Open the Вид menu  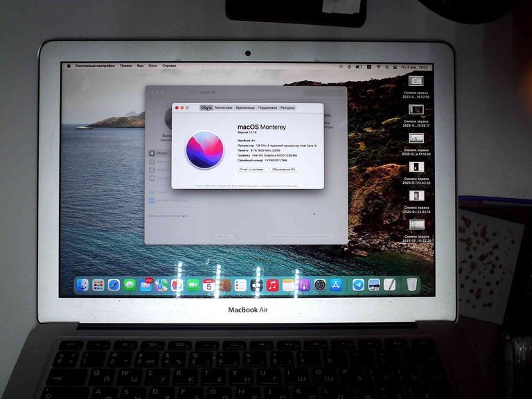point(140,66)
